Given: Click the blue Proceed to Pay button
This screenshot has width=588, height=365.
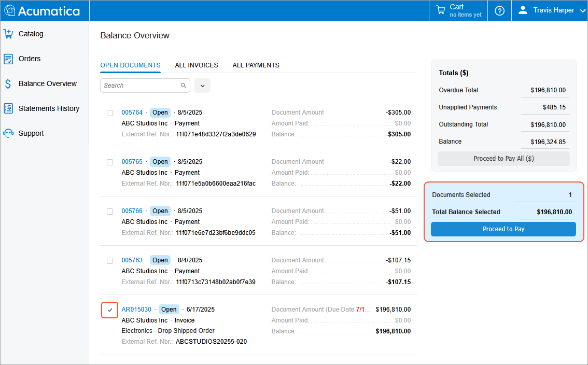Looking at the screenshot, I should pos(503,229).
